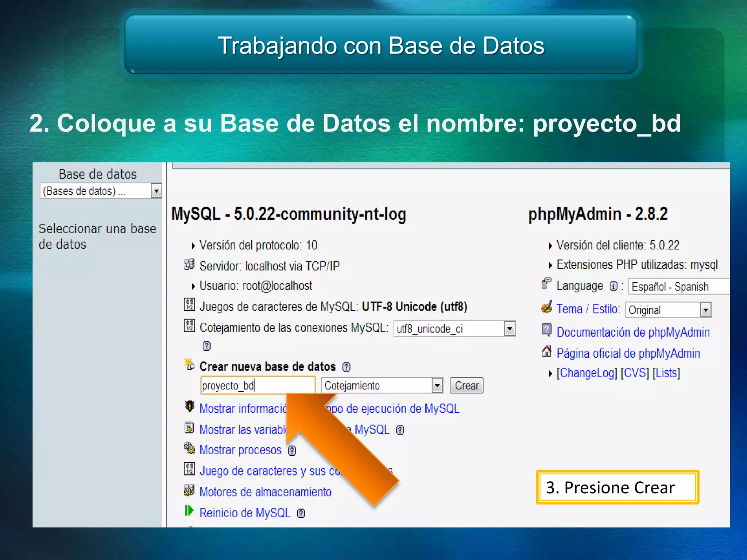
Task: Click the documentation icon beside Documentación de phpMyAdmin
Action: click(546, 330)
